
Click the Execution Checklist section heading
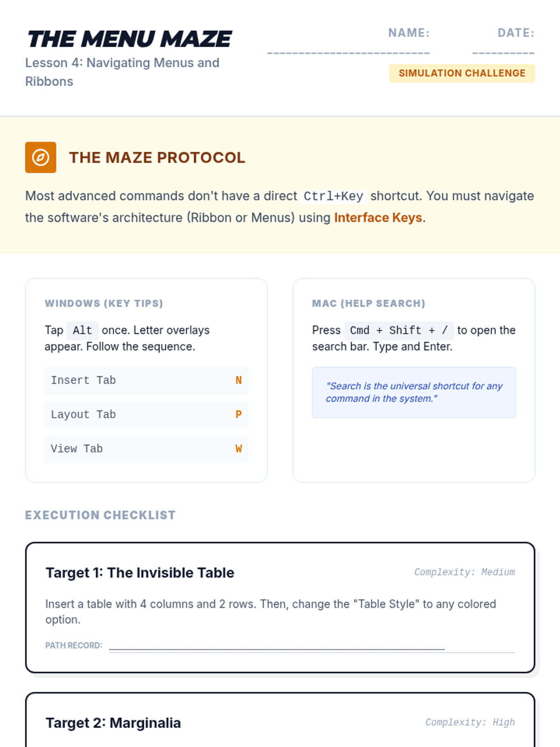(x=100, y=515)
